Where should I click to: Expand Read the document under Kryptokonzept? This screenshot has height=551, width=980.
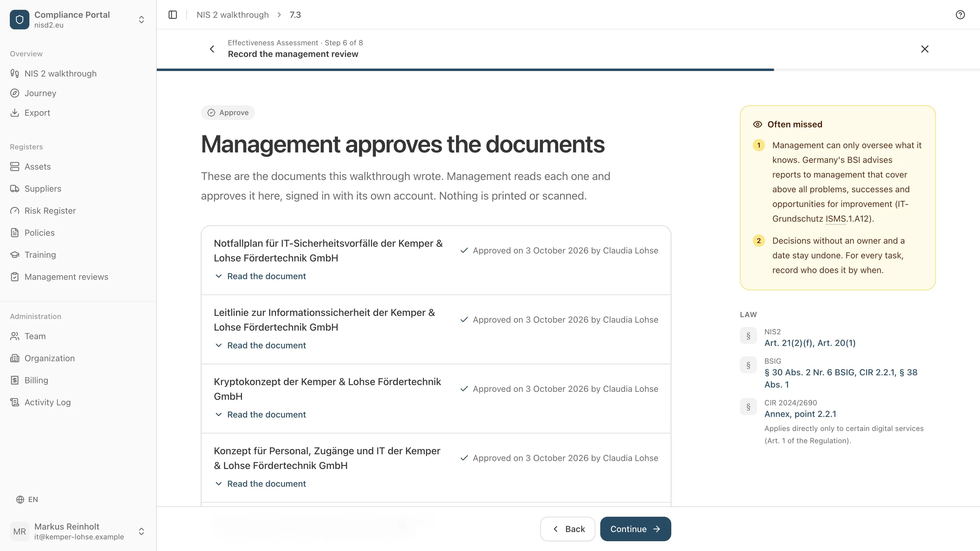(260, 414)
